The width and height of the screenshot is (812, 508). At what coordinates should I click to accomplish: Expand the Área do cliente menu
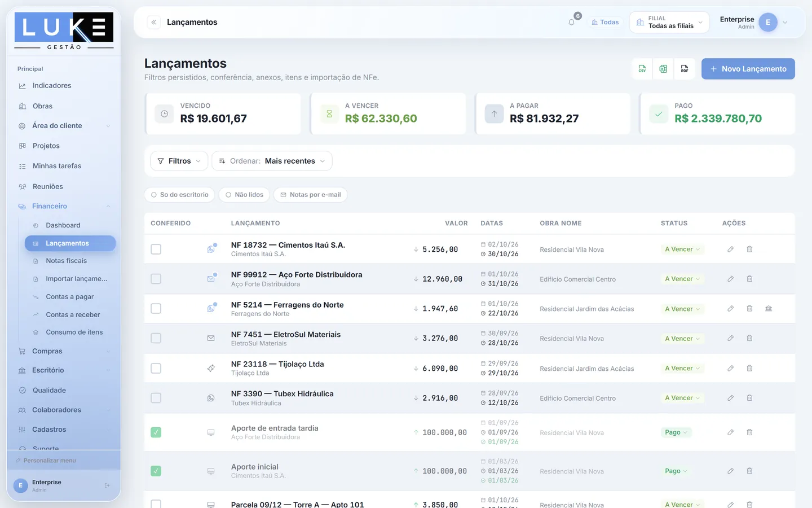[64, 126]
